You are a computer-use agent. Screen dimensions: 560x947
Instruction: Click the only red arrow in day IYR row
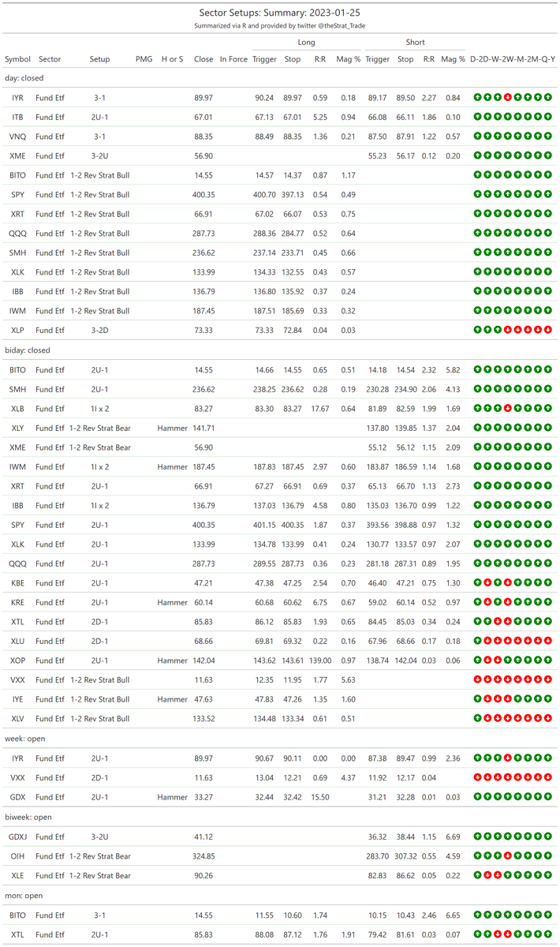point(508,97)
